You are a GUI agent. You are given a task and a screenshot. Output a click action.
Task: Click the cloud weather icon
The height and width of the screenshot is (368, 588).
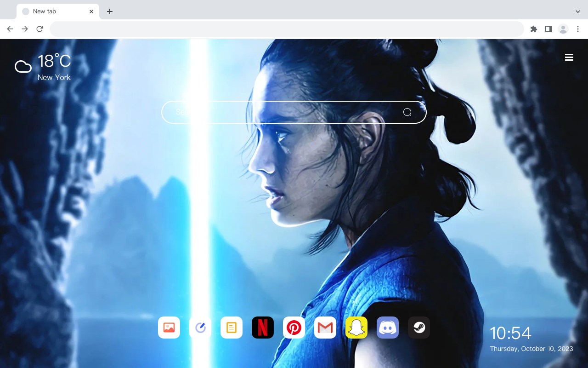23,67
